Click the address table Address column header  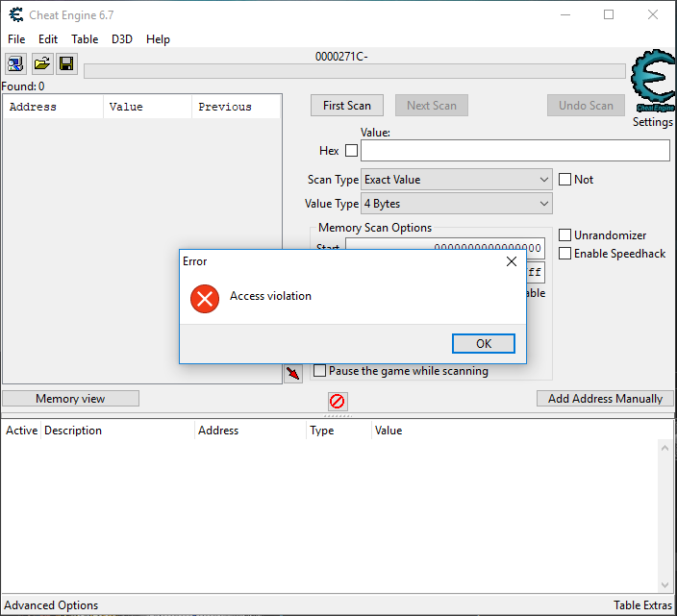[x=250, y=431]
